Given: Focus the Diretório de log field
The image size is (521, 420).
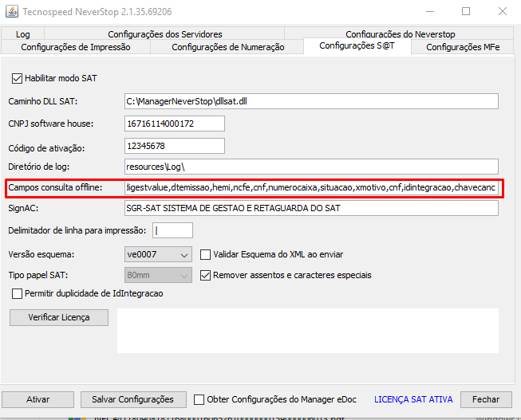Looking at the screenshot, I should [311, 167].
